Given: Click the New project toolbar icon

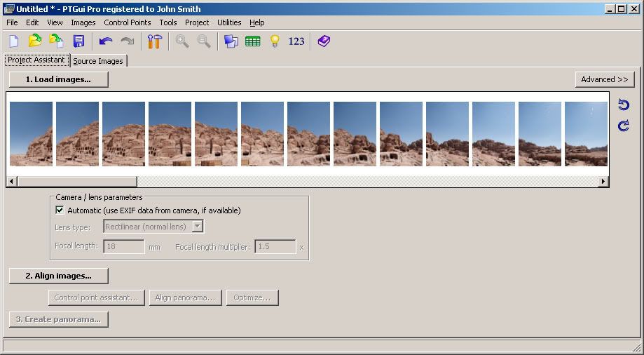Looking at the screenshot, I should (x=14, y=41).
